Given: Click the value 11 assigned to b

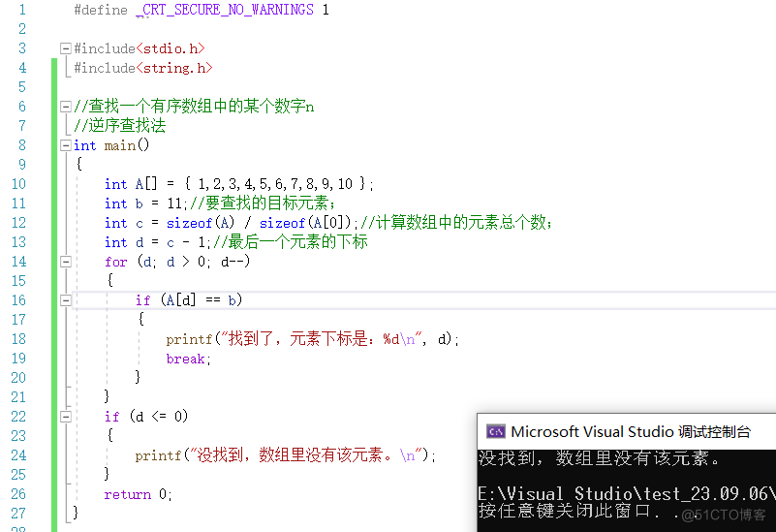Looking at the screenshot, I should [174, 203].
